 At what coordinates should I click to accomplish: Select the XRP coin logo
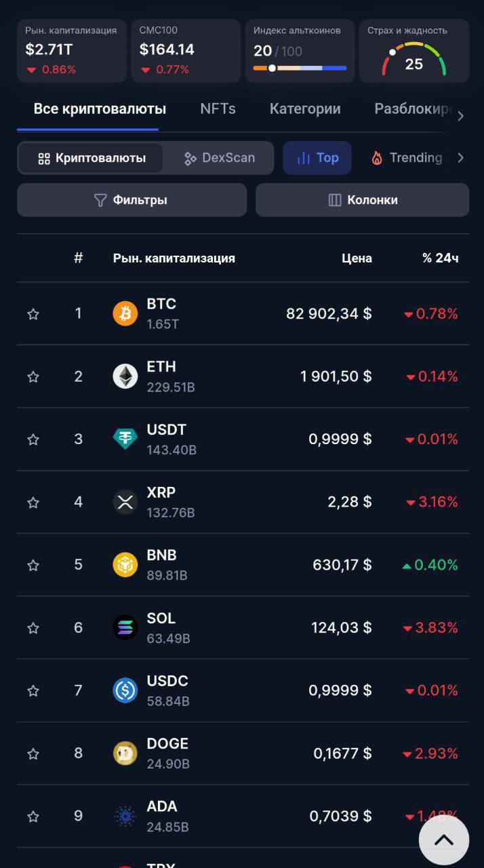coord(125,502)
